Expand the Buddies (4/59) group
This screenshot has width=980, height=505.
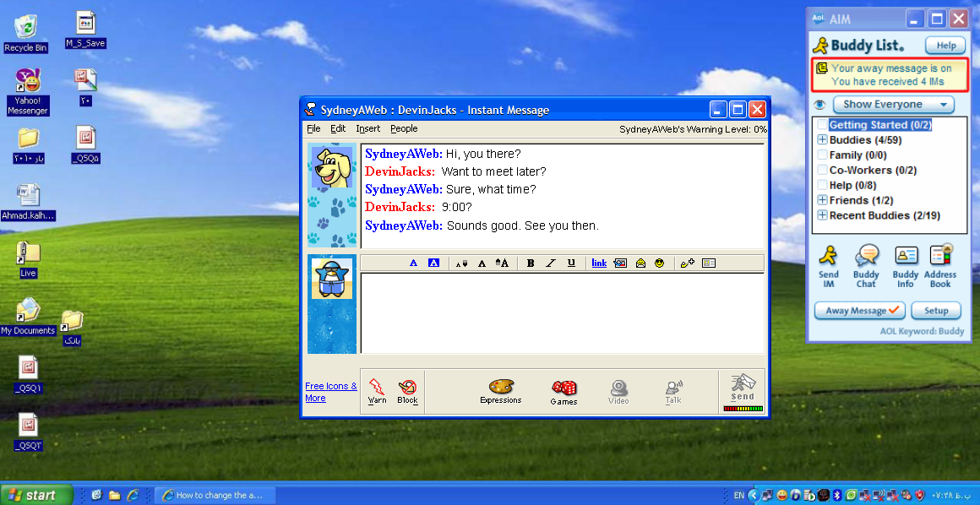click(x=823, y=140)
